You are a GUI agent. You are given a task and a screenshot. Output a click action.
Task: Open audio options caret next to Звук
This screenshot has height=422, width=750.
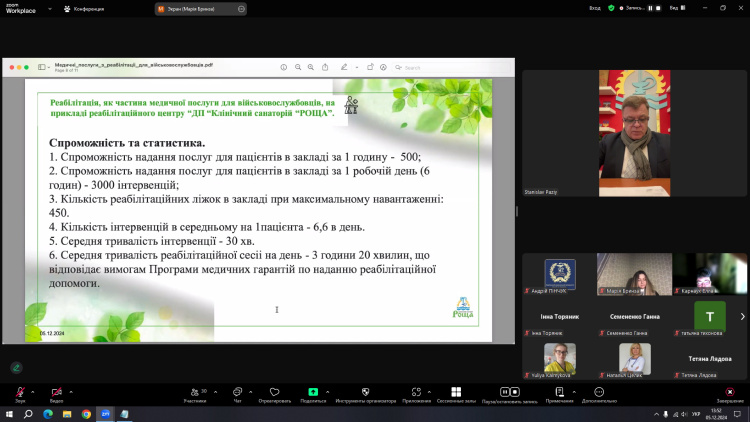point(33,392)
